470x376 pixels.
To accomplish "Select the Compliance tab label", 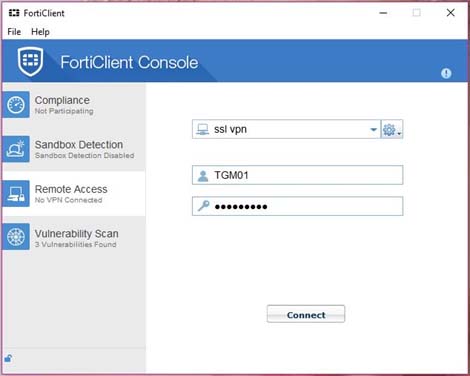I will point(62,100).
